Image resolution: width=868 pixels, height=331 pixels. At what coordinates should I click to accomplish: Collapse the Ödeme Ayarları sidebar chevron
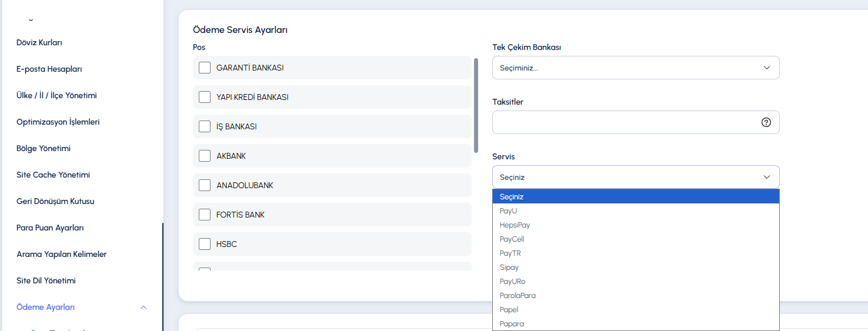tap(143, 307)
